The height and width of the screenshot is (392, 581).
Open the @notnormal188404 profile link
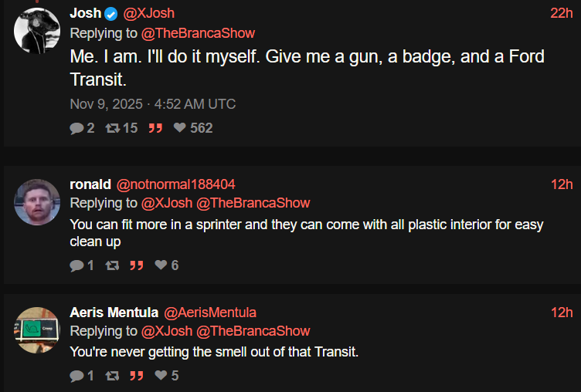click(175, 184)
